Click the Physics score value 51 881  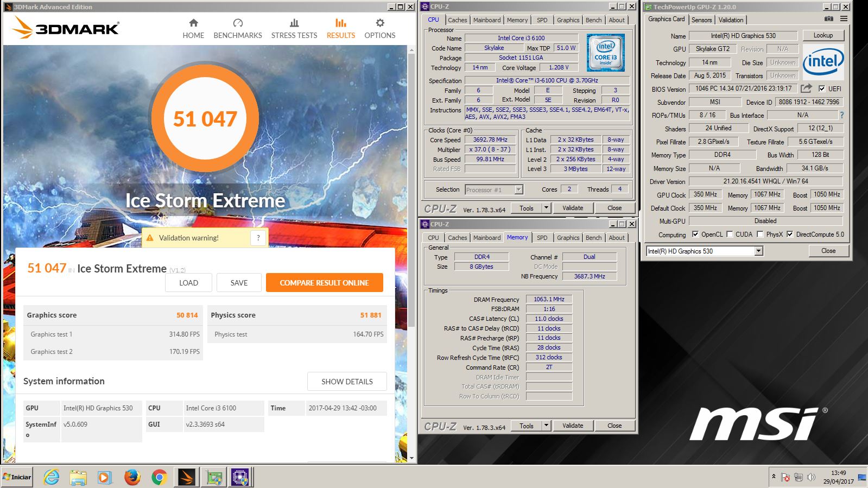pos(371,315)
